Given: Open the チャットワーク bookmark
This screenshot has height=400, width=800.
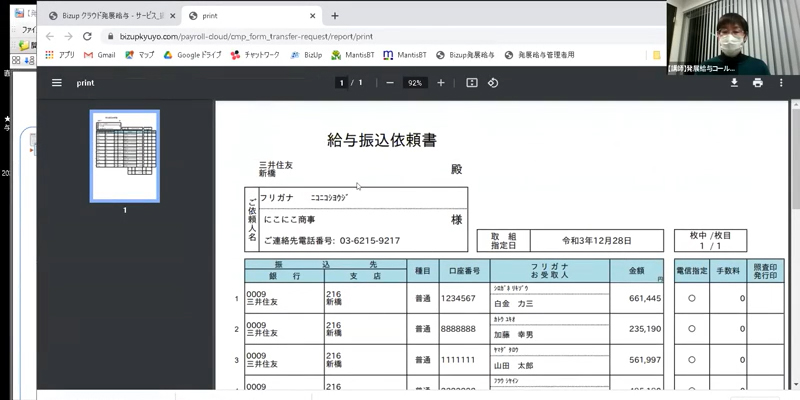Looking at the screenshot, I should coord(255,55).
